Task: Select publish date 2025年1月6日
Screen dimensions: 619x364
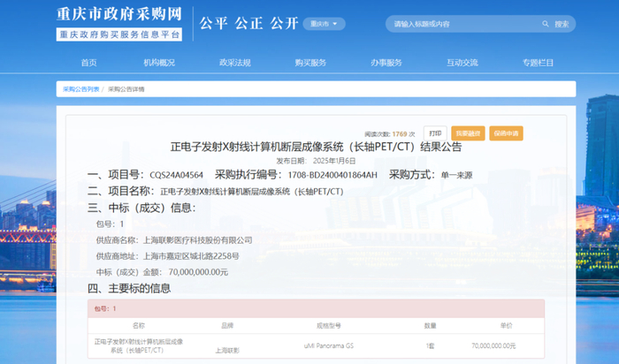Action: (334, 161)
